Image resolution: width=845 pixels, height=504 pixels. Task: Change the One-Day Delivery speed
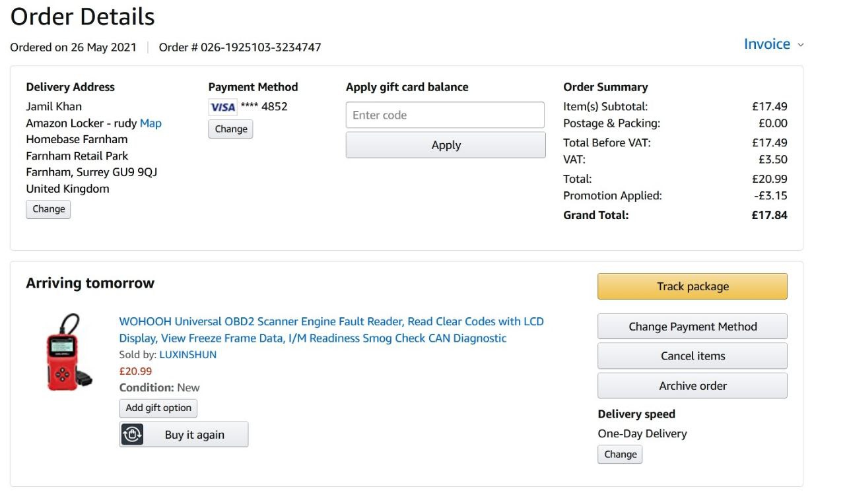tap(620, 455)
